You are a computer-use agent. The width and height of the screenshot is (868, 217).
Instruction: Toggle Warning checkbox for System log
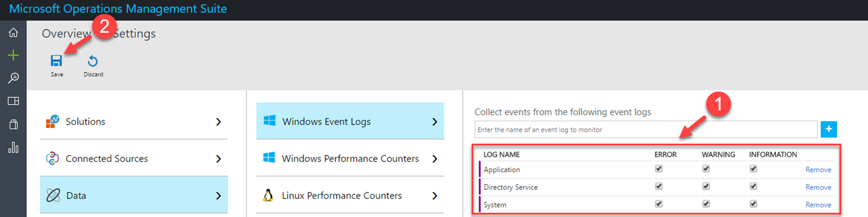click(x=706, y=203)
